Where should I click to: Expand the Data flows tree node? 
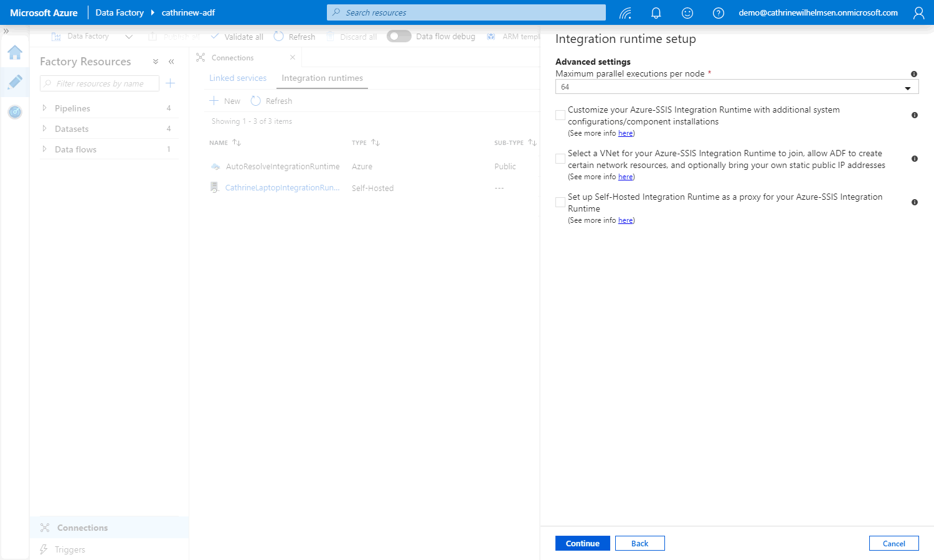tap(44, 149)
